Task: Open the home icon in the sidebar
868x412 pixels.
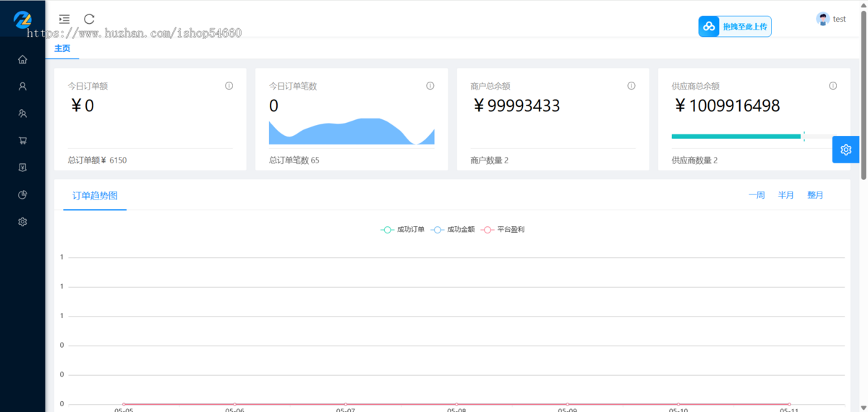Action: tap(22, 59)
